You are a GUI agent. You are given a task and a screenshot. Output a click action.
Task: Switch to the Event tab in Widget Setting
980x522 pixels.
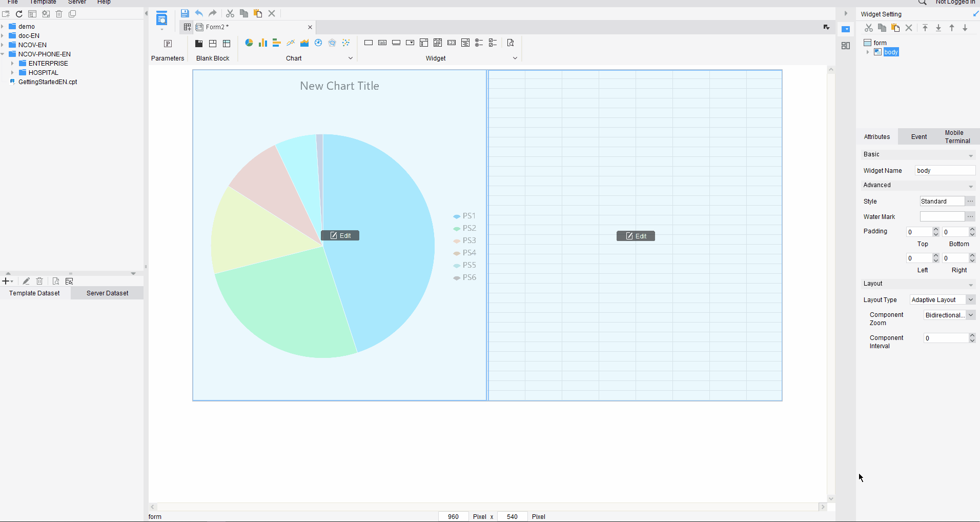coord(918,136)
